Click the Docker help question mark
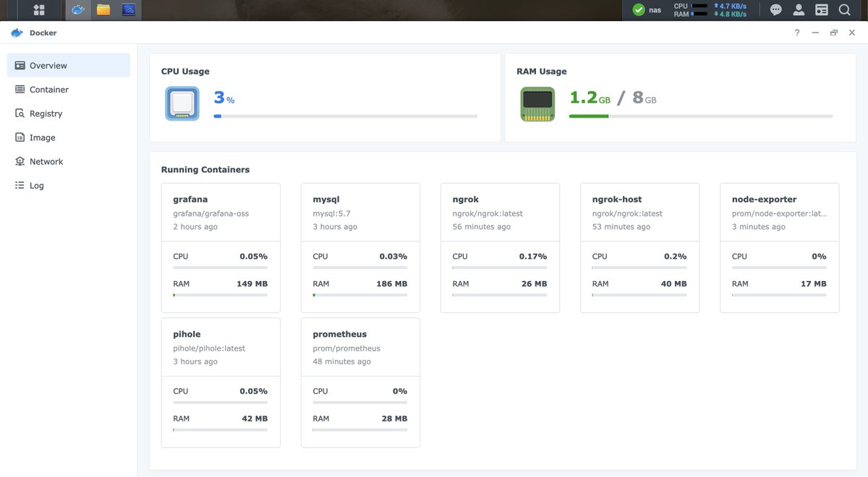 click(797, 33)
